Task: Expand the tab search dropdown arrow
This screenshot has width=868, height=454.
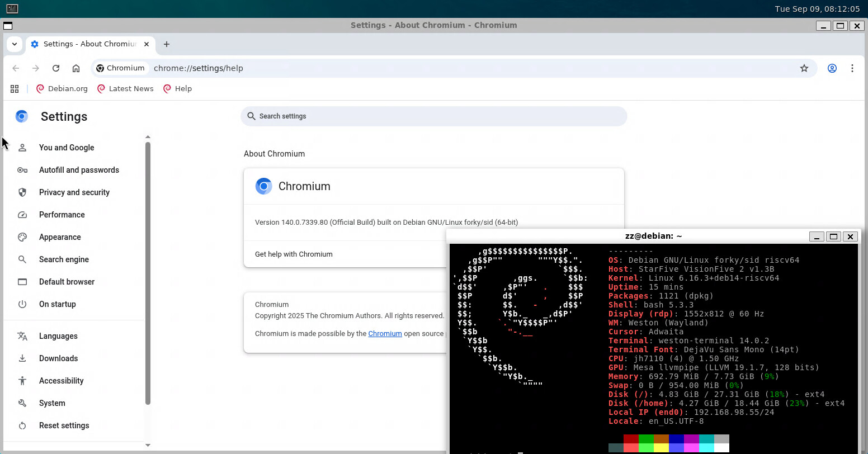Action: coord(15,44)
